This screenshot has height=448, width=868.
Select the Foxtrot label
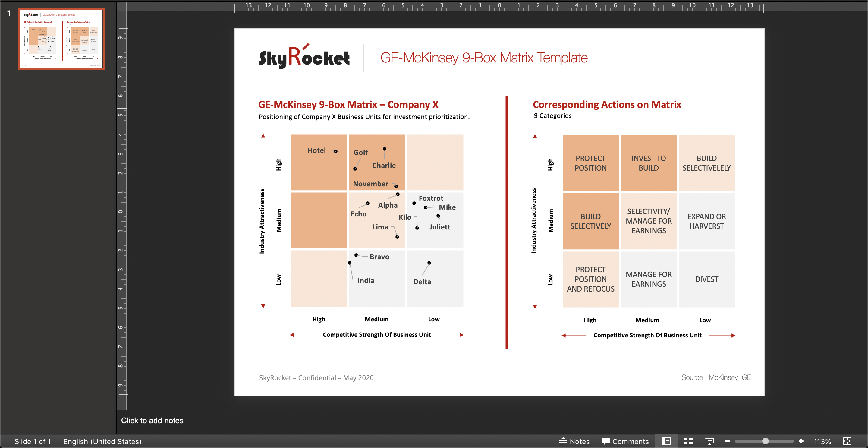[431, 198]
